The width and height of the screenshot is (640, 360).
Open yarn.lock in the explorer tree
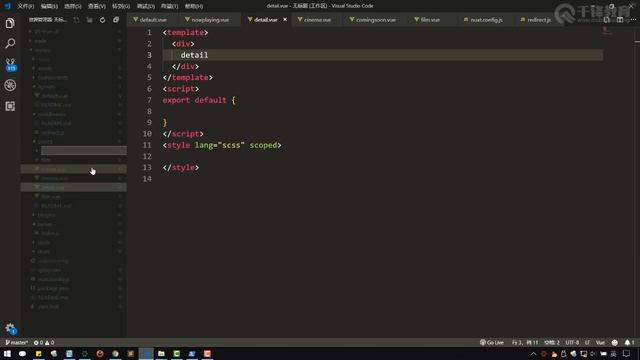coord(49,307)
